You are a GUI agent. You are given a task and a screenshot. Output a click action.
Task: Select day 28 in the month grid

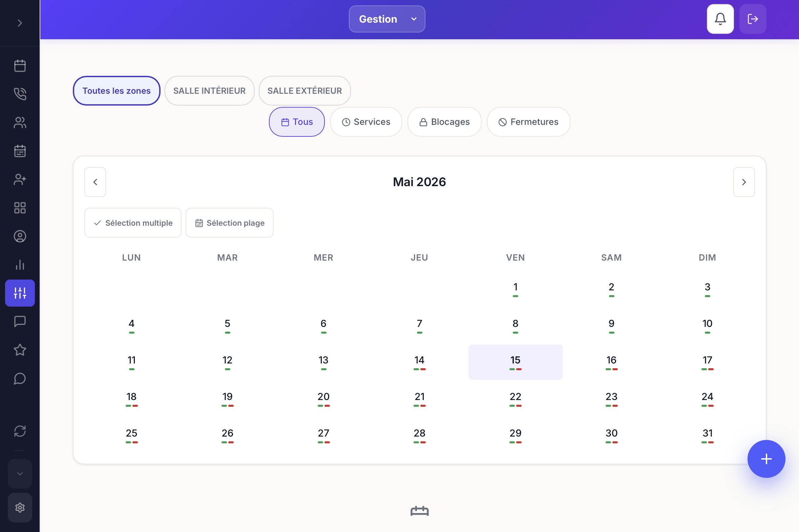coord(420,435)
